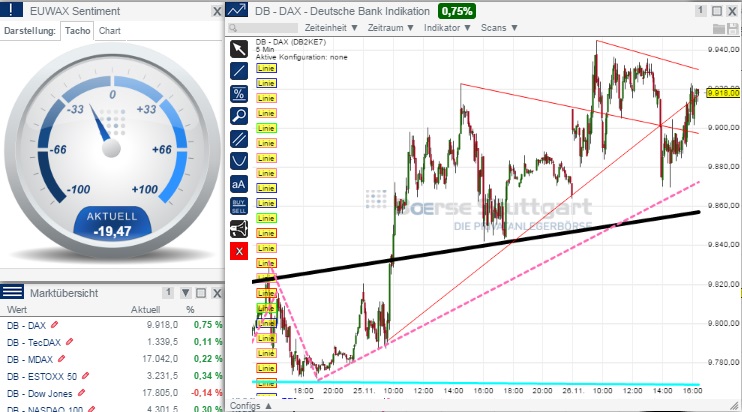742x412 pixels.
Task: Click the 26.11. date label on time axis
Action: tap(572, 391)
